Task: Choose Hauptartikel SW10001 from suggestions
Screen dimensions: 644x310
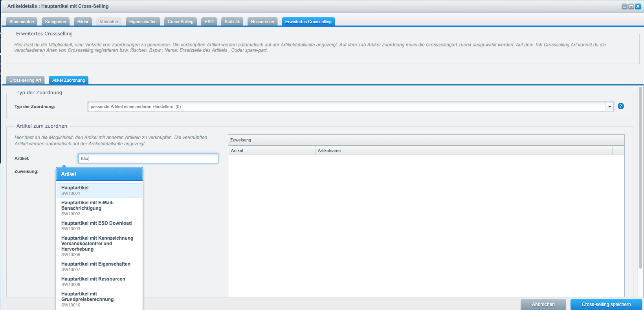Action: (x=99, y=191)
